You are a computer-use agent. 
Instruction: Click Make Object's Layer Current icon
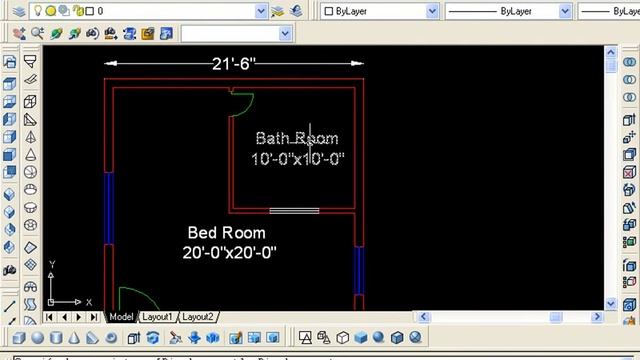click(x=278, y=11)
